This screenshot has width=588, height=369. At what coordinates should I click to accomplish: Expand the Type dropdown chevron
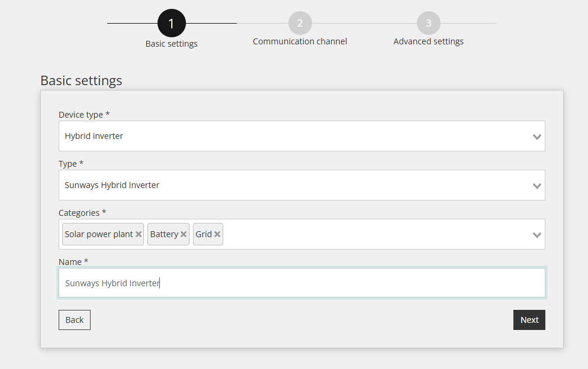(x=537, y=186)
